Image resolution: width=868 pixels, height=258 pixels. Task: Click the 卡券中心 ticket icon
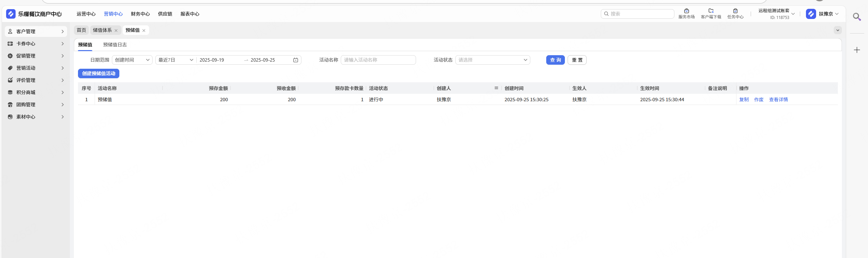(10, 44)
